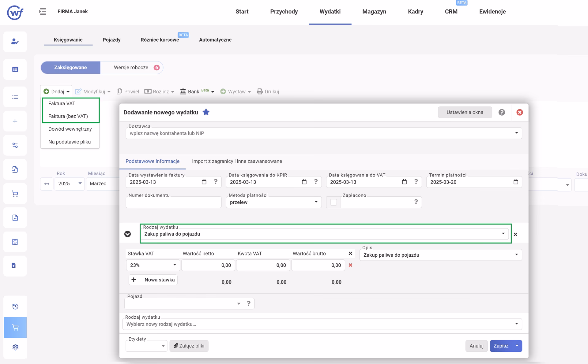Click the Nowa stawka button
The height and width of the screenshot is (364, 588).
pyautogui.click(x=153, y=280)
